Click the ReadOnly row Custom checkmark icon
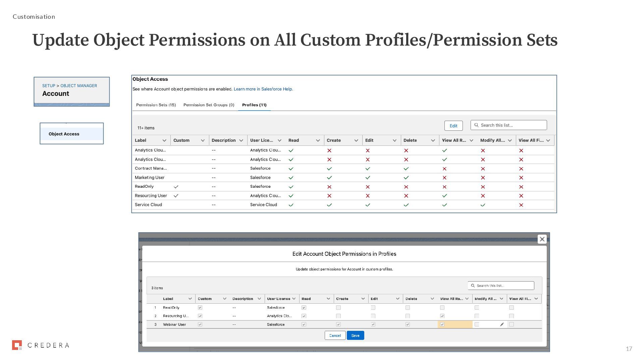Viewport: 644px width, 362px height. (x=176, y=187)
